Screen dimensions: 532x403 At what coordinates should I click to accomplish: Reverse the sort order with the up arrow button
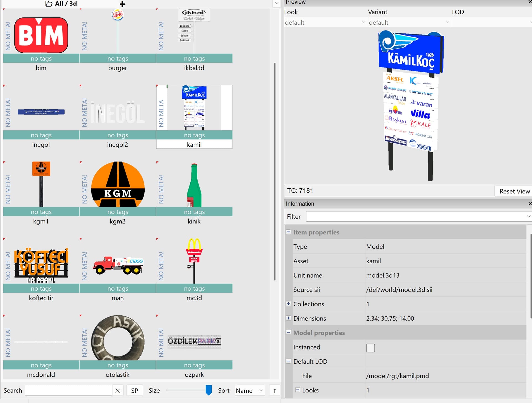pos(275,391)
